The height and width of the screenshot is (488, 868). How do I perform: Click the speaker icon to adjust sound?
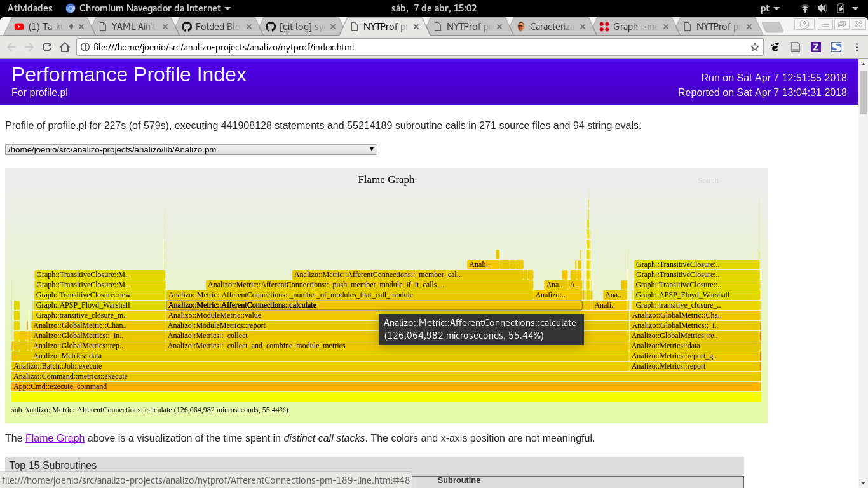pyautogui.click(x=822, y=8)
